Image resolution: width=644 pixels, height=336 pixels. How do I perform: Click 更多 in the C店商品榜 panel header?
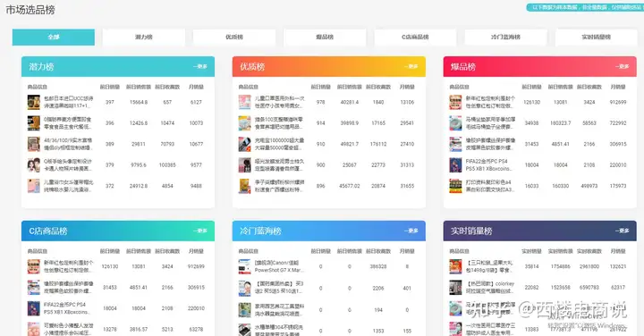click(200, 231)
